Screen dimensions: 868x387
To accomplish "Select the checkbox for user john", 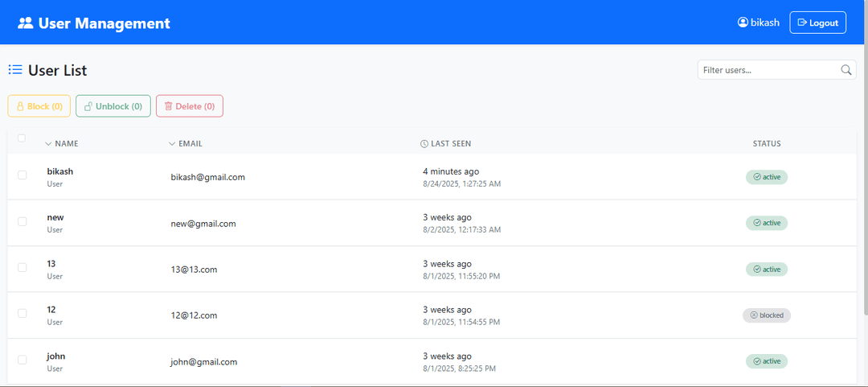I will pos(23,360).
